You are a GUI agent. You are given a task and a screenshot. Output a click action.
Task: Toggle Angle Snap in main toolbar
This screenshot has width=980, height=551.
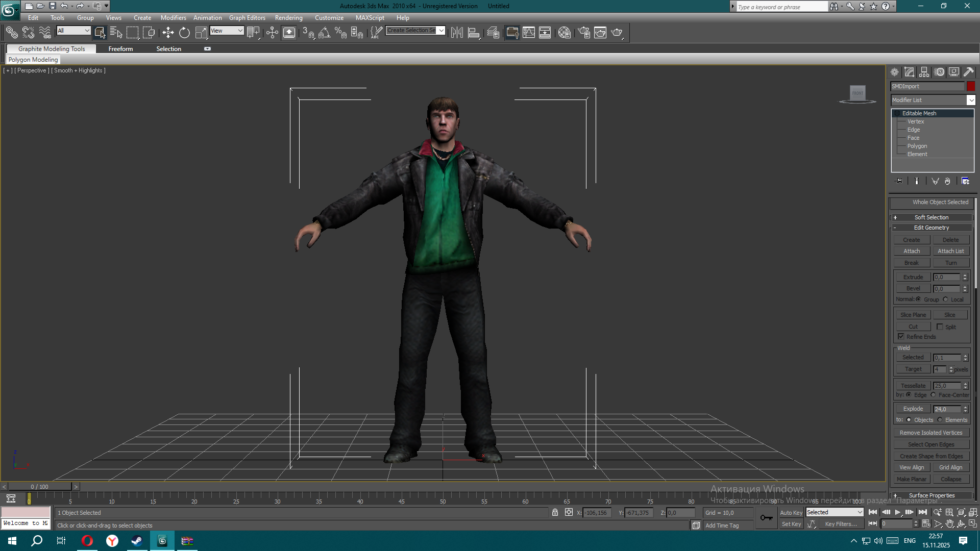point(324,33)
